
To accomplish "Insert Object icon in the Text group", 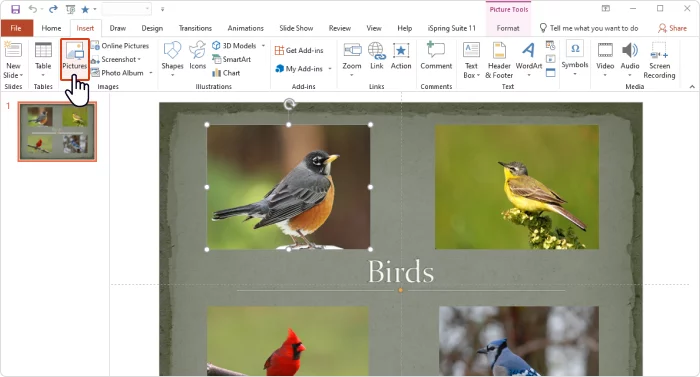I will coord(550,72).
